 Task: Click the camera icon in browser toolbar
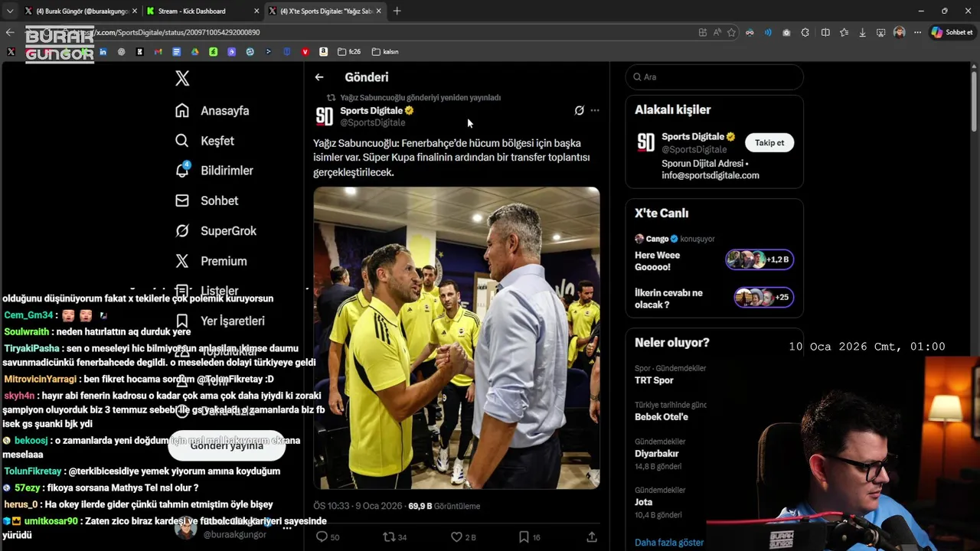pyautogui.click(x=786, y=32)
